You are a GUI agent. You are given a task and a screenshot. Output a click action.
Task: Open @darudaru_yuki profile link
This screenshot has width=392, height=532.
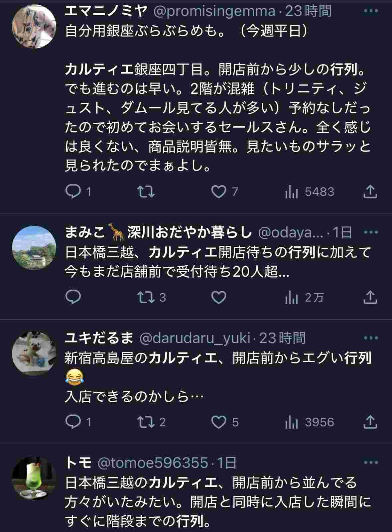(195, 338)
